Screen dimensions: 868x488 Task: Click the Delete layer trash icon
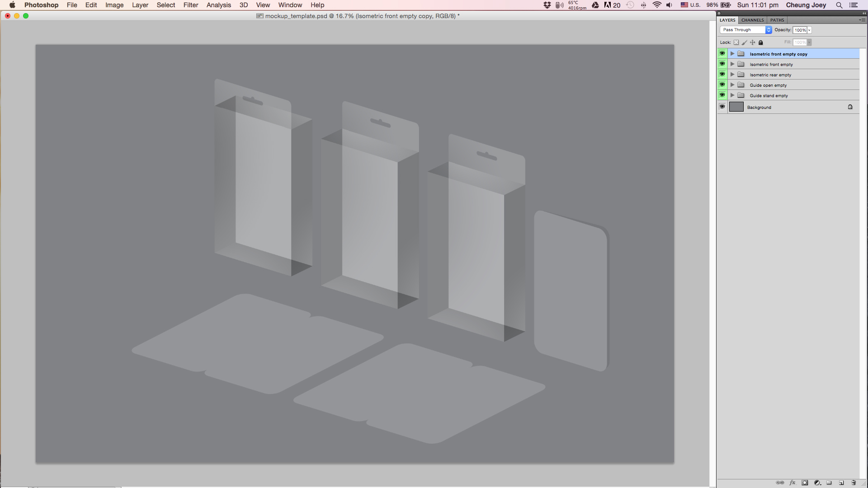coord(854,483)
